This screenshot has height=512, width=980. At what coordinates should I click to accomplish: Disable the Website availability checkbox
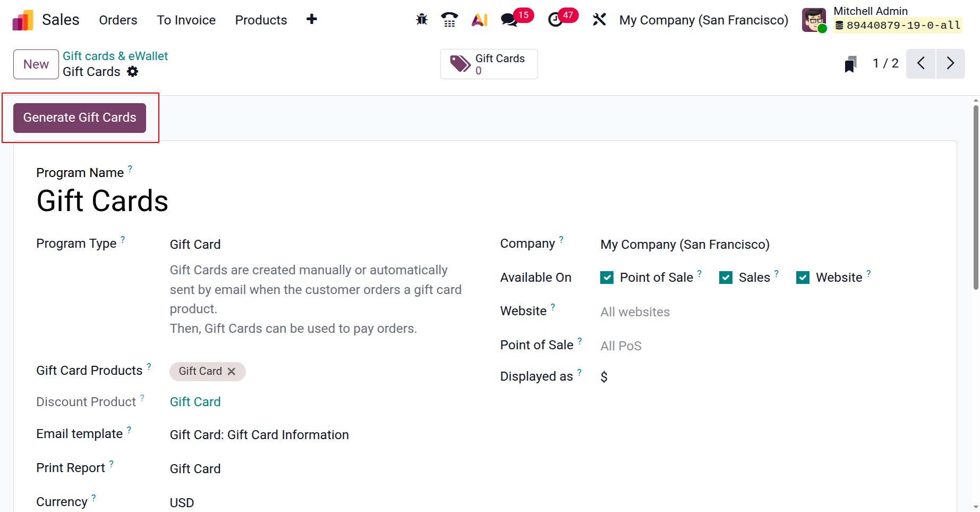[x=803, y=278]
